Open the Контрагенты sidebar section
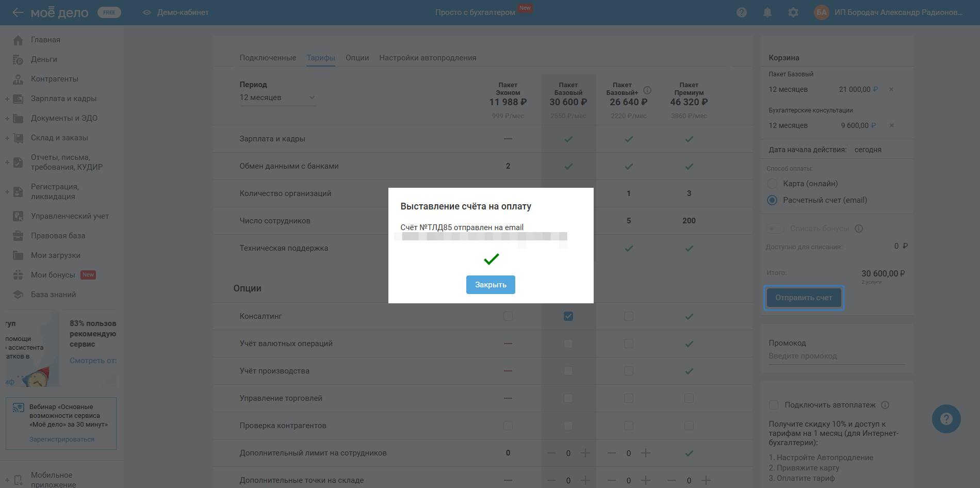The height and width of the screenshot is (488, 980). pos(54,79)
